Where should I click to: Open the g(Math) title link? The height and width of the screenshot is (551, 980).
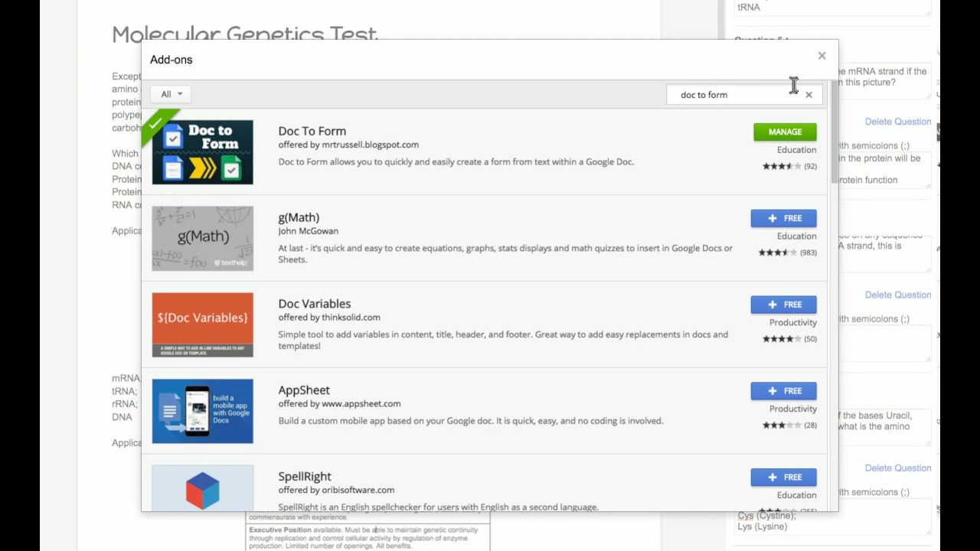299,217
